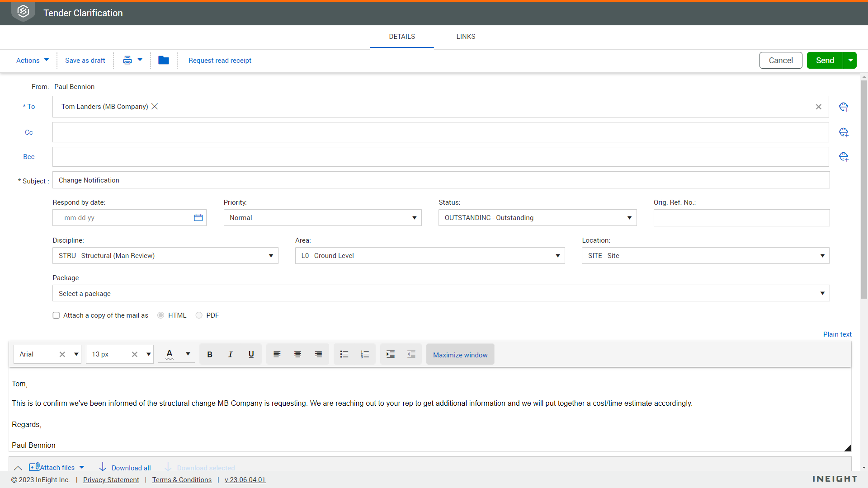
Task: Click the Send button
Action: click(825, 61)
